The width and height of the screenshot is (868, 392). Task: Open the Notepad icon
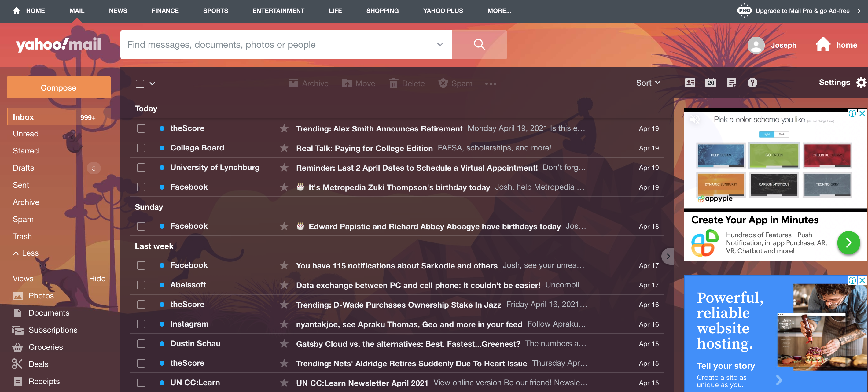731,83
